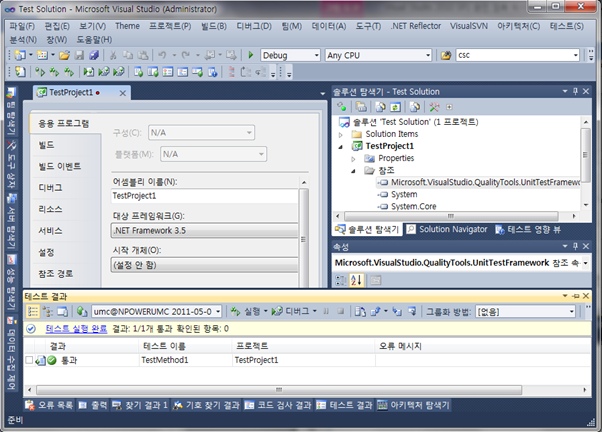Screen dimensions: 602x432
Task: Click the 오류 메시지 column header
Action: (x=482, y=346)
